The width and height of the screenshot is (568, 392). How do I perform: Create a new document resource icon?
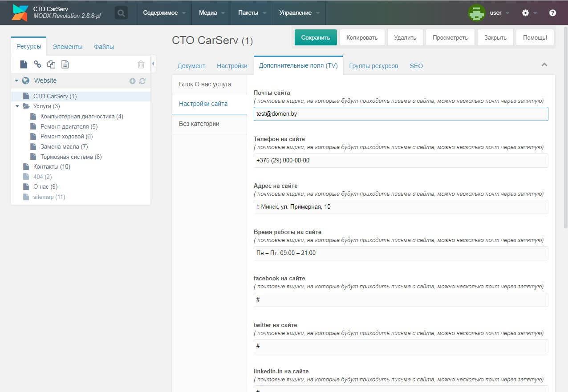click(24, 65)
